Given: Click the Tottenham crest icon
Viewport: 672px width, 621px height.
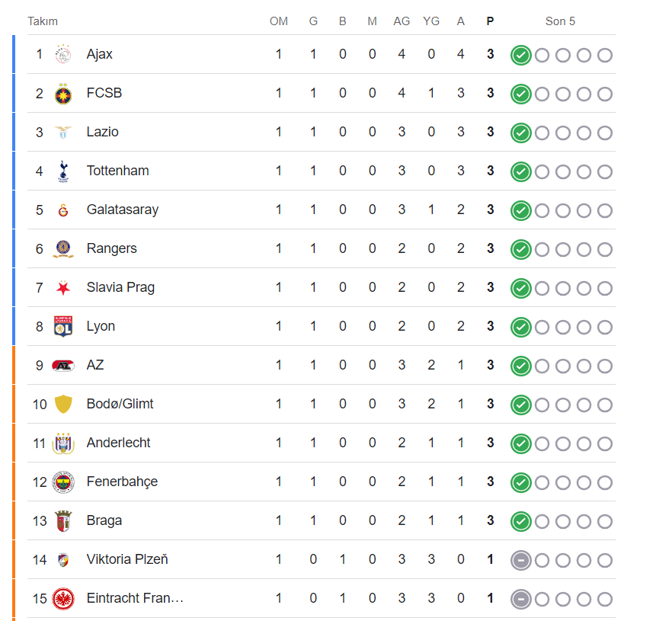Looking at the screenshot, I should pos(63,171).
